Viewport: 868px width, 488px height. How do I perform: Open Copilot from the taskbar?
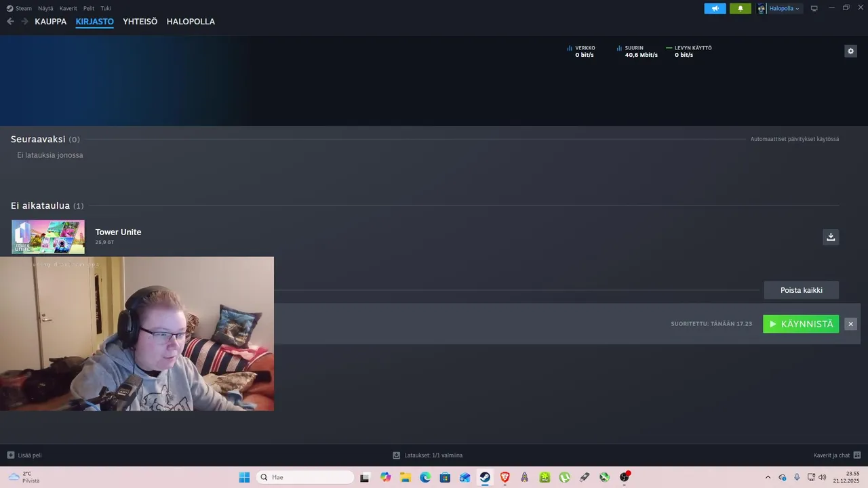386,477
